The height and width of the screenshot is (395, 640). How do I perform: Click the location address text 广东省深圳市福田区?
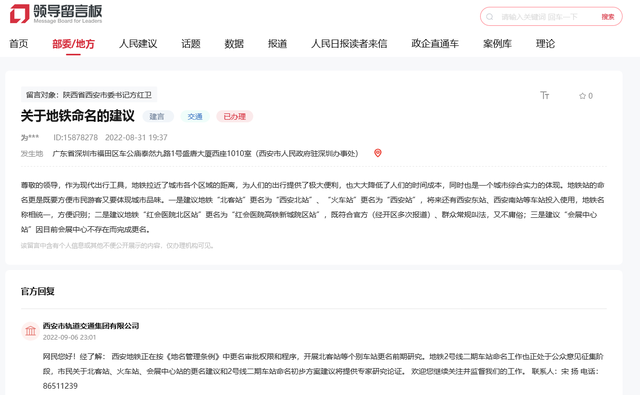point(205,153)
